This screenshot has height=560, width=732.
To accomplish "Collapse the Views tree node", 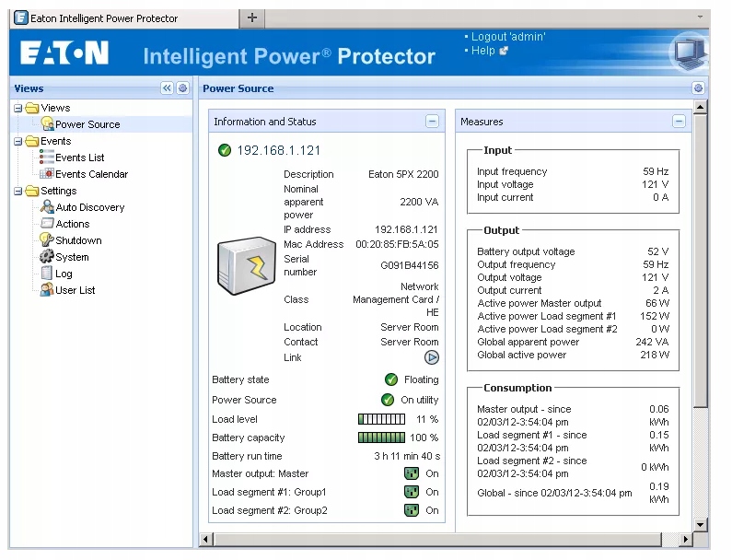I will [17, 109].
